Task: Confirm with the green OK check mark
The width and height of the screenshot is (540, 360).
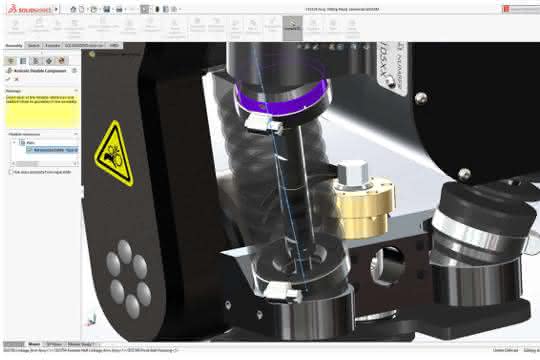Action: click(9, 79)
